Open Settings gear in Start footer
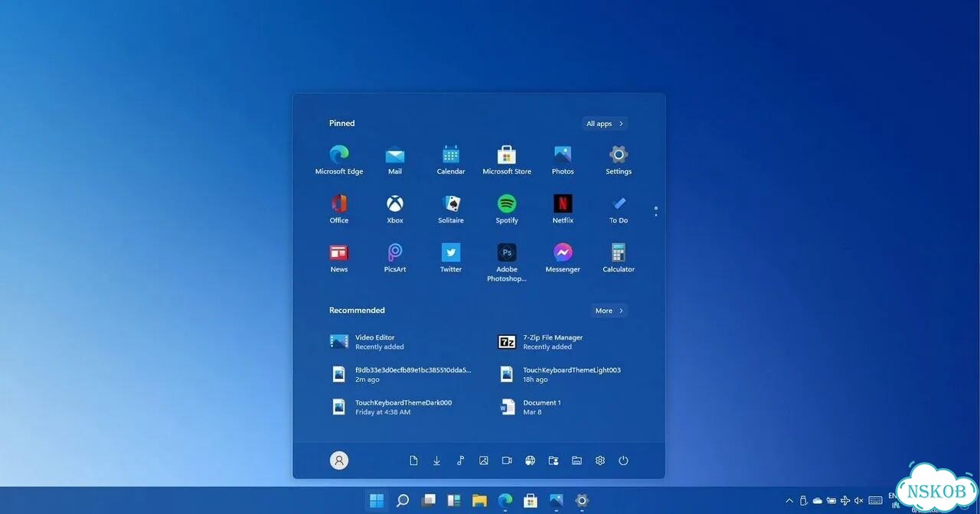 (600, 460)
